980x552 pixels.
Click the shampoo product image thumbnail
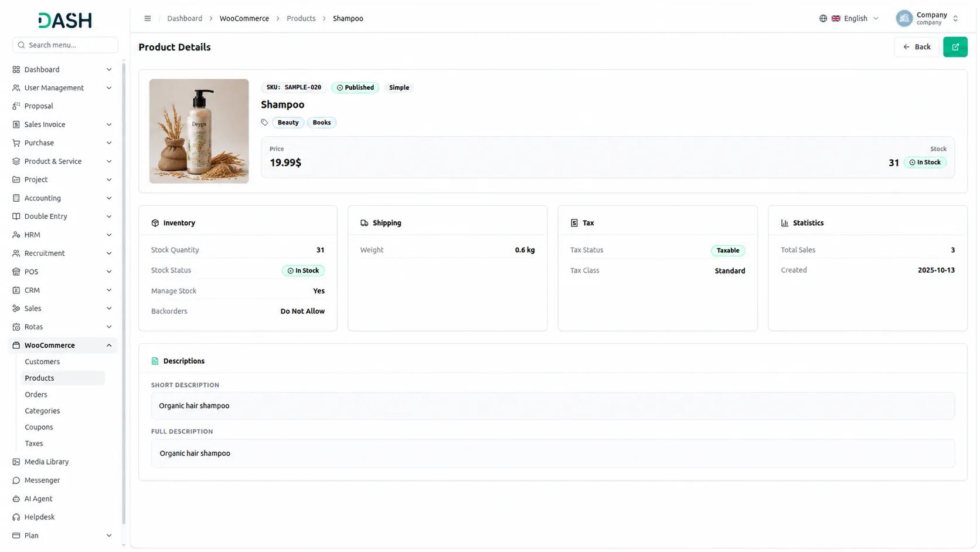pos(199,131)
